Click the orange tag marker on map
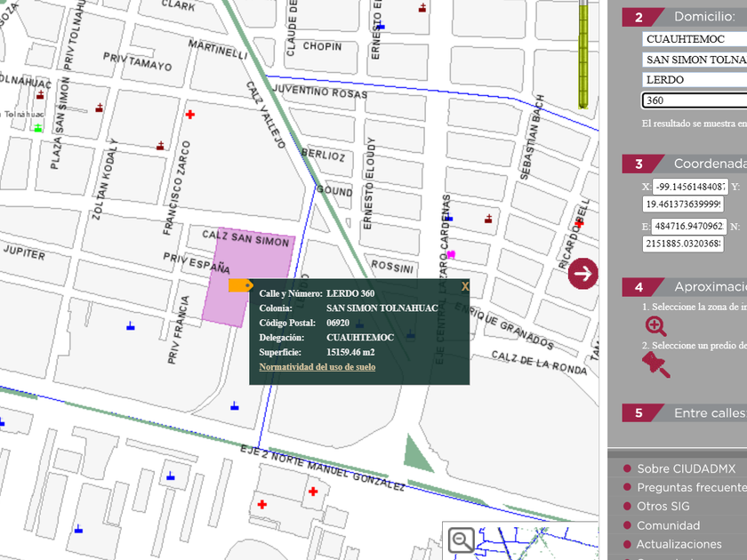Viewport: 747px width, 560px height. (240, 285)
